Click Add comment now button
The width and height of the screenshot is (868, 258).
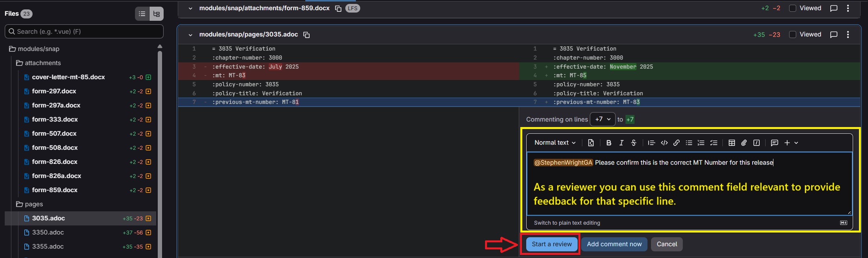614,244
